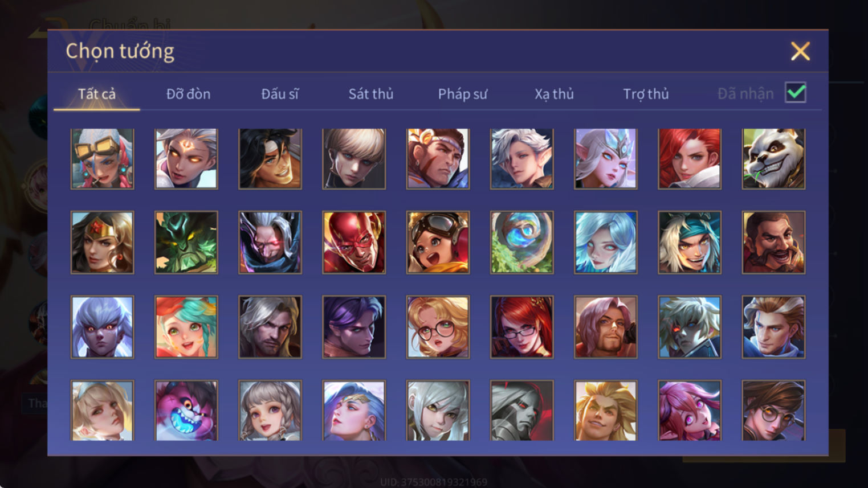Choose the child pilot with aviator goggles
The image size is (868, 488).
[438, 242]
